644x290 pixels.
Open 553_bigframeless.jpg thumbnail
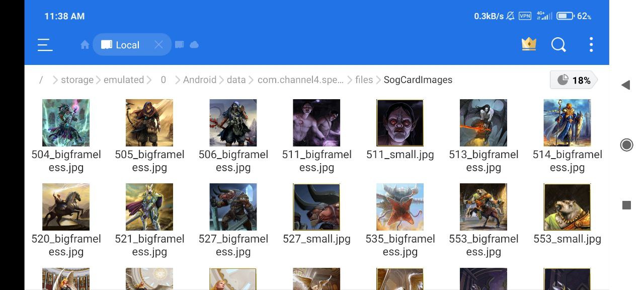484,207
